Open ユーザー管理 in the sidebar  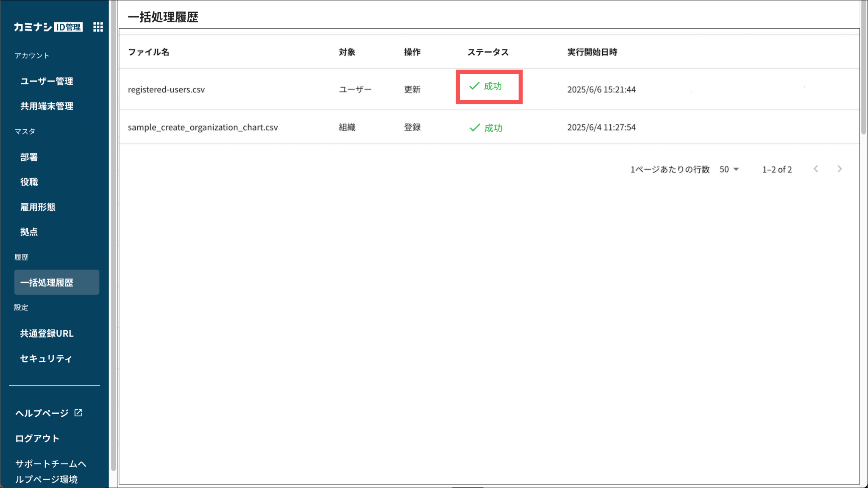47,81
